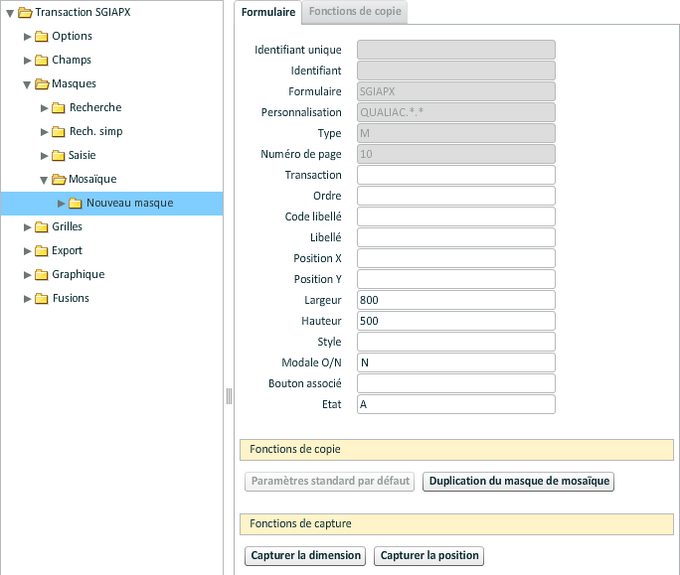The width and height of the screenshot is (680, 575).
Task: Collapse the Mosaïque tree node
Action: point(44,180)
